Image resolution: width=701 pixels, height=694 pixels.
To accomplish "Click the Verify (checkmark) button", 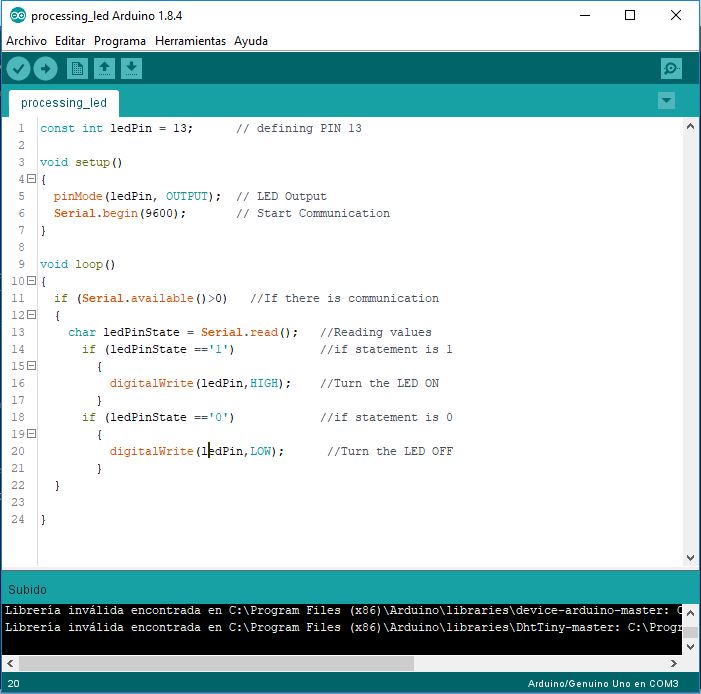I will [x=18, y=69].
